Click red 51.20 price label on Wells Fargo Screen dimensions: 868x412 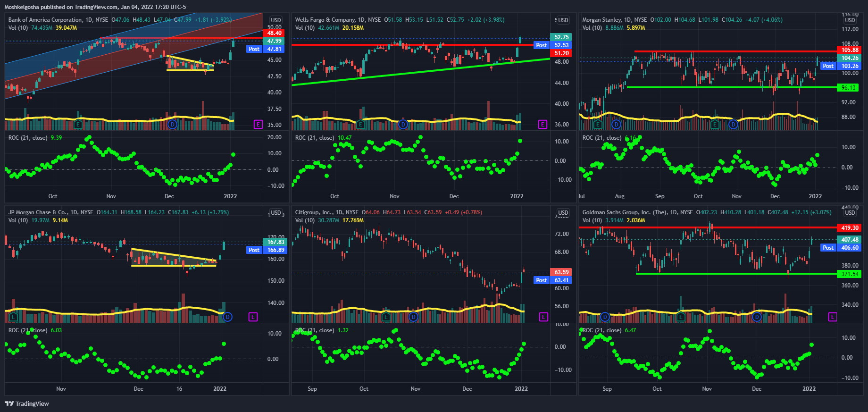point(561,53)
